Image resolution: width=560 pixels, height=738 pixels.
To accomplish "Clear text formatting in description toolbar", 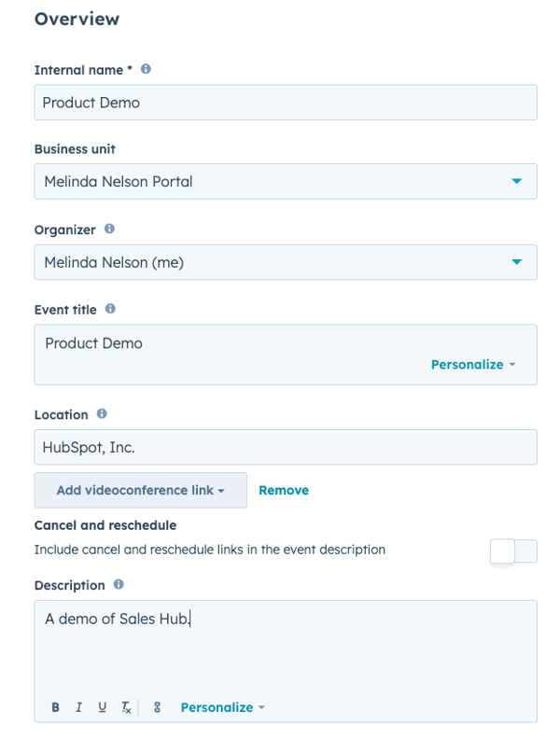I will coord(126,707).
